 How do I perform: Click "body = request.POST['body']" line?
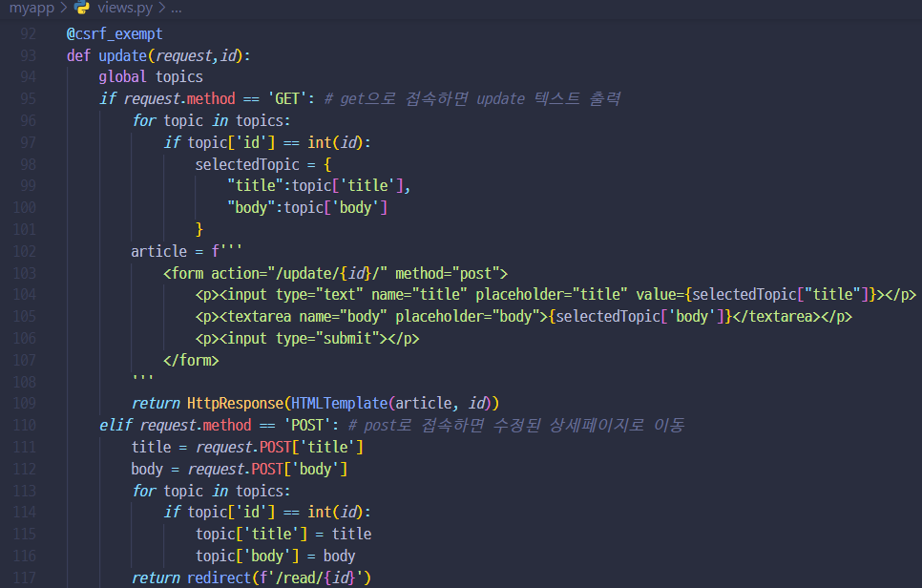pos(240,470)
